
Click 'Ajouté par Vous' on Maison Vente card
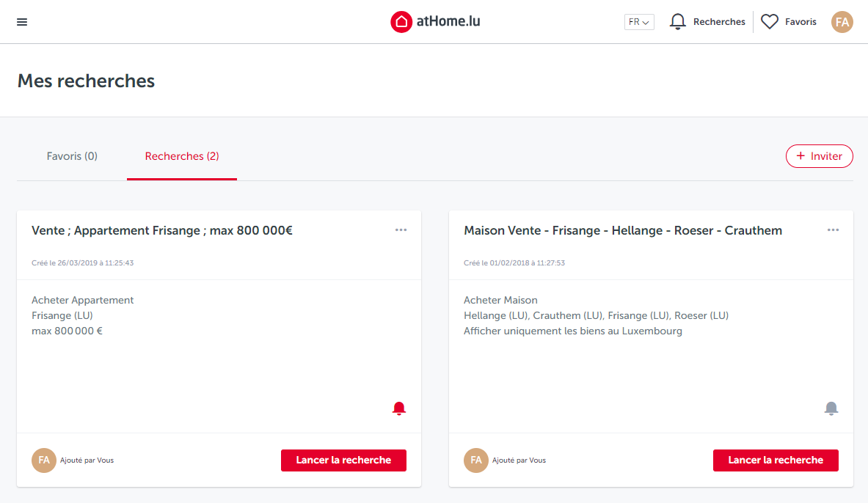click(x=519, y=460)
